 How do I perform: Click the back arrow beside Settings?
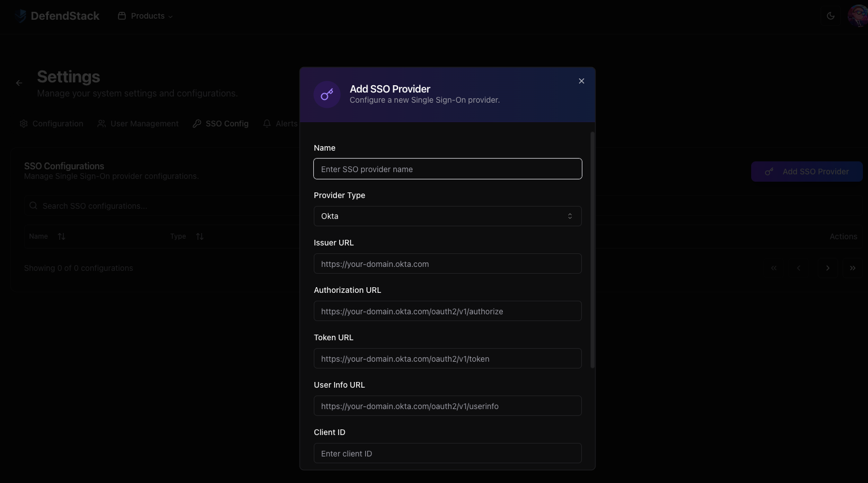[x=19, y=82]
